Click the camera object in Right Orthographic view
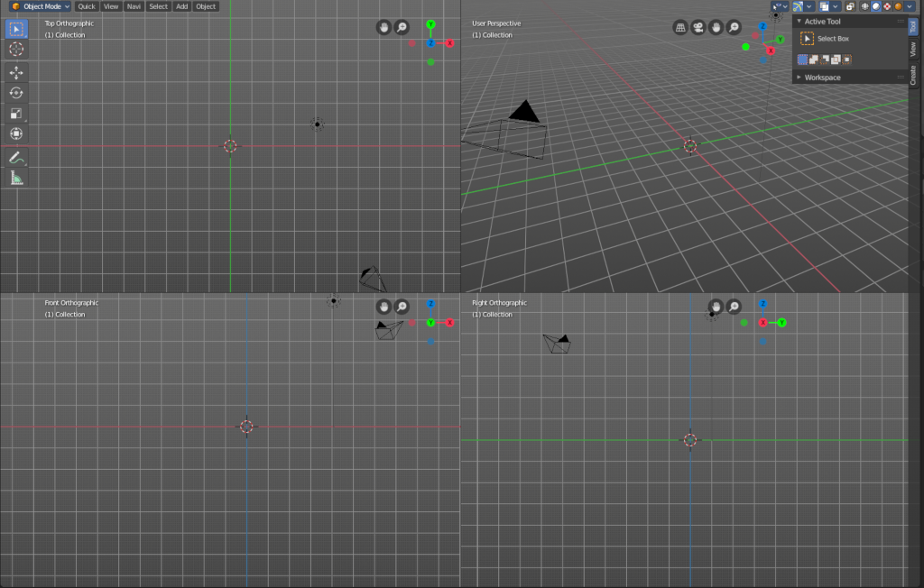Viewport: 924px width, 588px height. pos(557,344)
